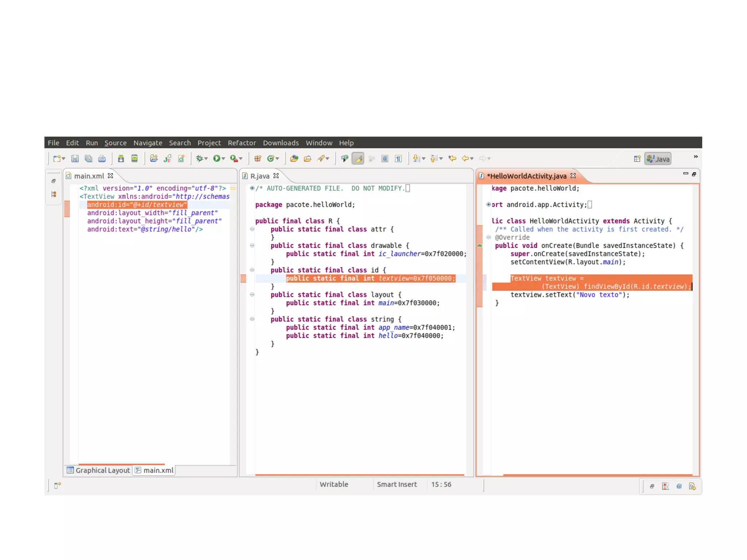Close the R.java editor tab
This screenshot has width=747, height=560.
(x=276, y=176)
